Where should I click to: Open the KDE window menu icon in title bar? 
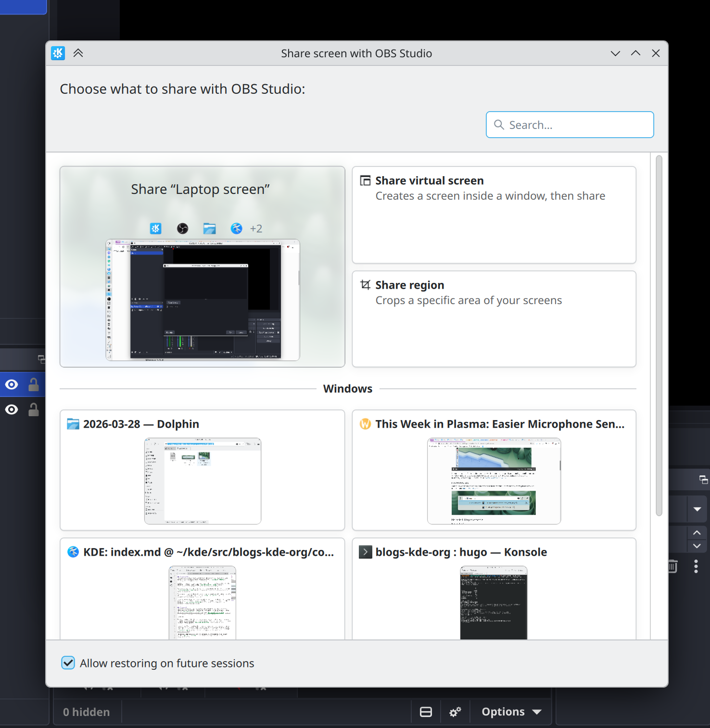click(x=58, y=53)
